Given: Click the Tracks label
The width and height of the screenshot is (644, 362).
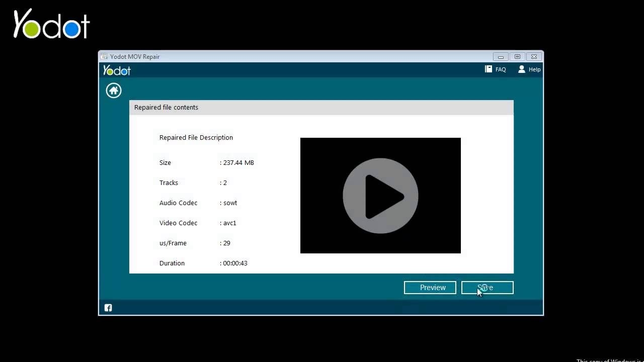Looking at the screenshot, I should pyautogui.click(x=169, y=183).
